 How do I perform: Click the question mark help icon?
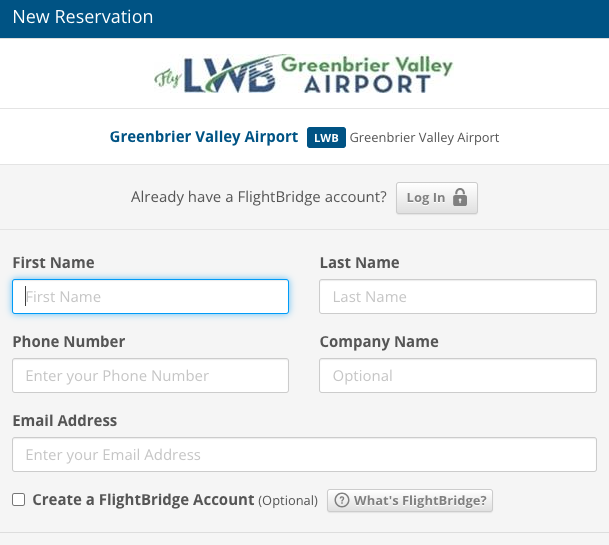pyautogui.click(x=341, y=501)
